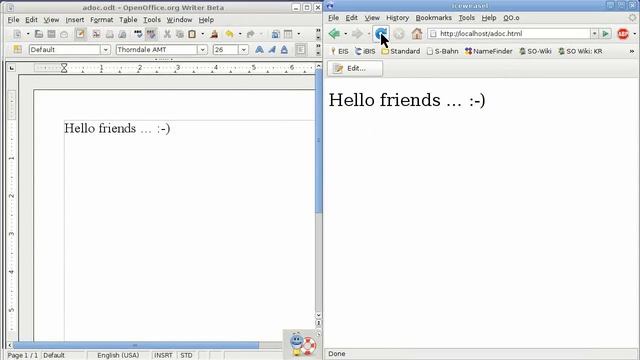
Task: Open Writer's Insert menu
Action: [75, 20]
